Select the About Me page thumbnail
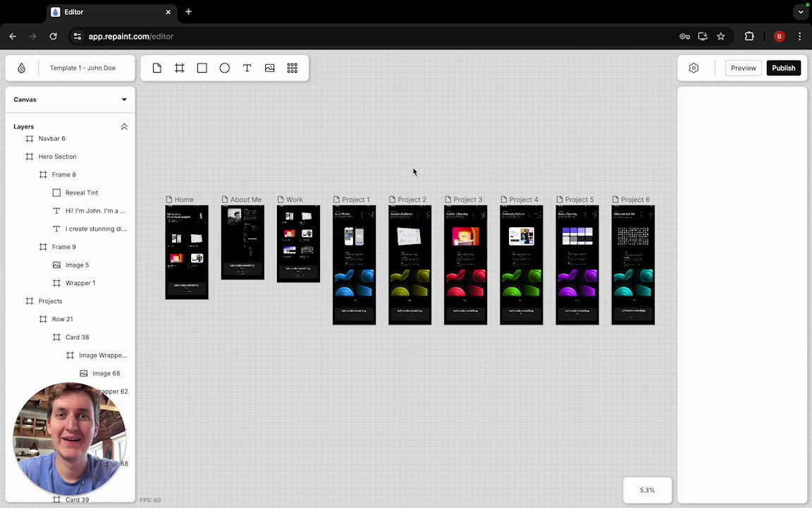The image size is (812, 508). (x=242, y=242)
